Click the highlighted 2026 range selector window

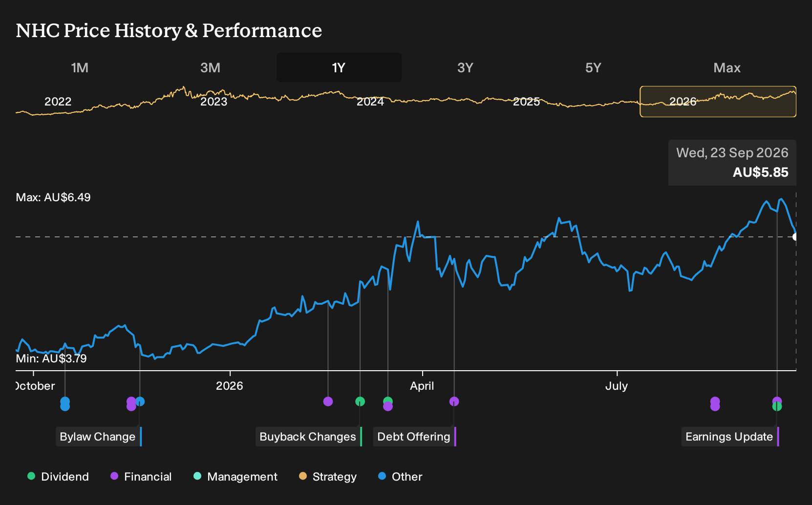tap(718, 102)
